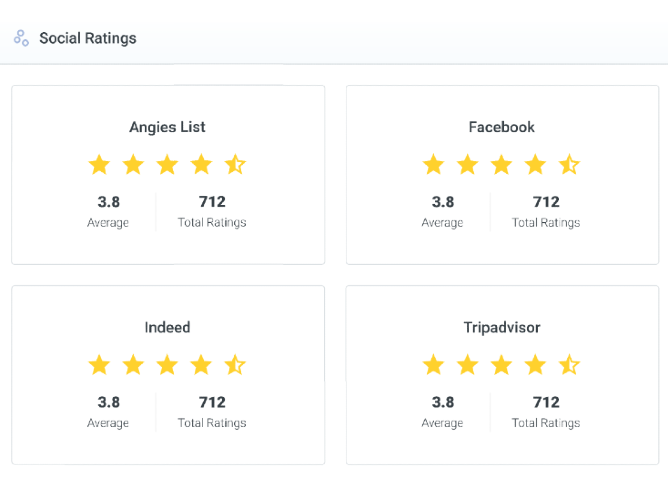Click the fourth star under Tripadvisor
The height and width of the screenshot is (500, 670).
point(535,365)
